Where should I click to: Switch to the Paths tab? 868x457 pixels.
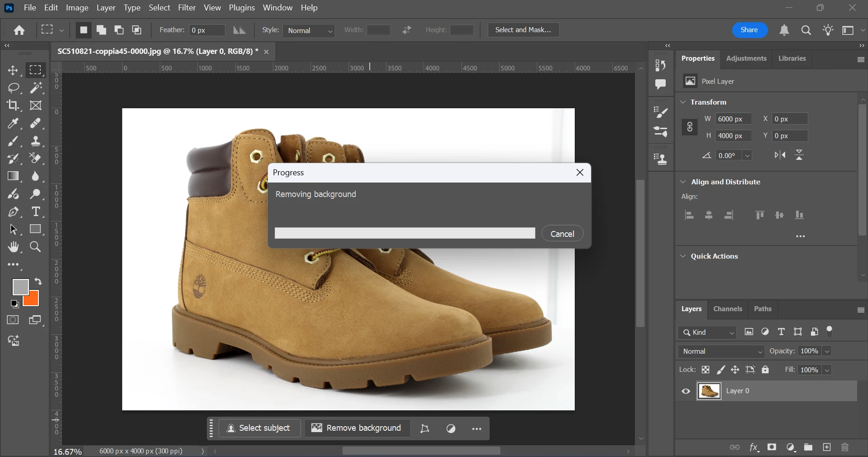pos(763,309)
